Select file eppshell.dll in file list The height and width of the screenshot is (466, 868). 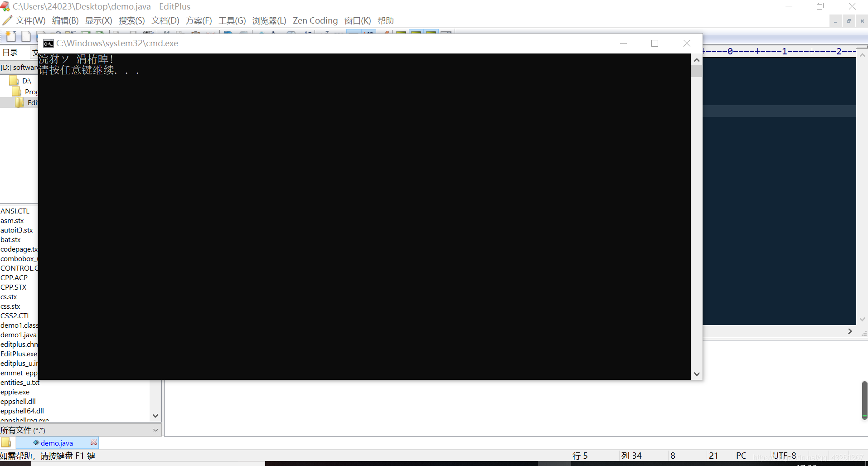click(x=18, y=401)
